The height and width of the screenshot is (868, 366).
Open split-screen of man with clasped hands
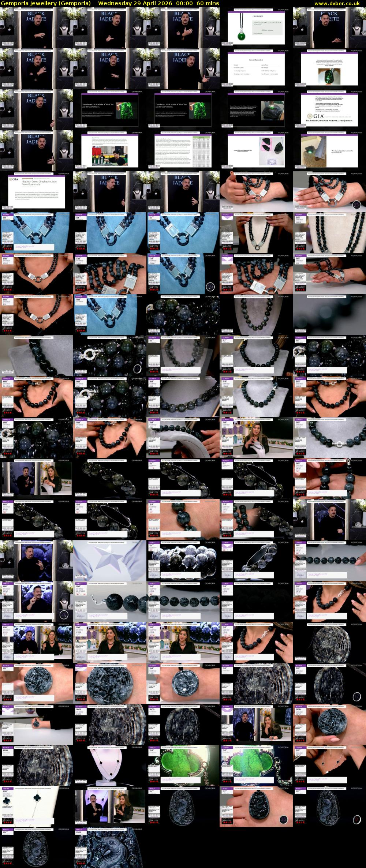pos(110,807)
